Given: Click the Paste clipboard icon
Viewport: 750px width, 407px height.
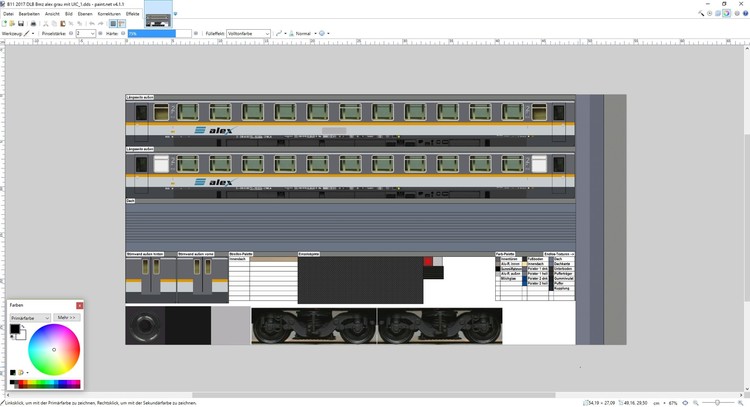Looking at the screenshot, I should [x=63, y=23].
